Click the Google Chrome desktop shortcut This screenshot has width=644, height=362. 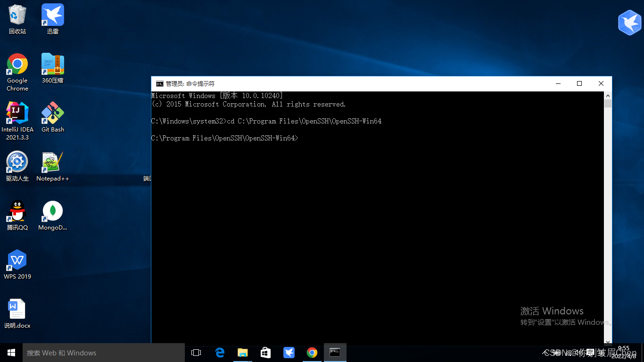tap(17, 65)
